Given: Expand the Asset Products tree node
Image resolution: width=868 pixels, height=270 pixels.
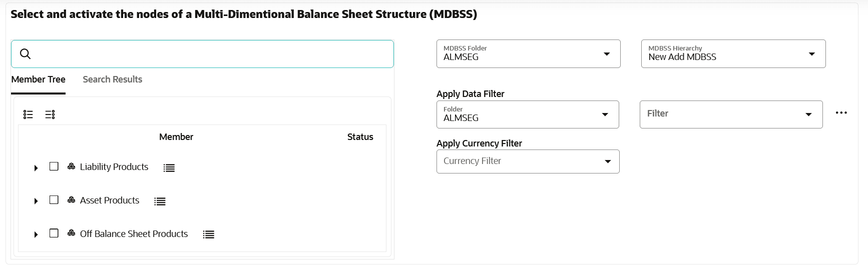Looking at the screenshot, I should click(x=36, y=201).
